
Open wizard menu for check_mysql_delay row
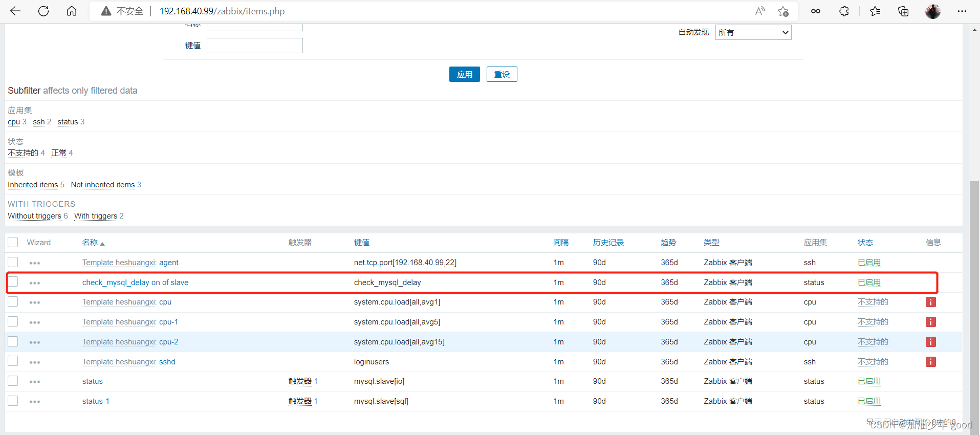[35, 283]
